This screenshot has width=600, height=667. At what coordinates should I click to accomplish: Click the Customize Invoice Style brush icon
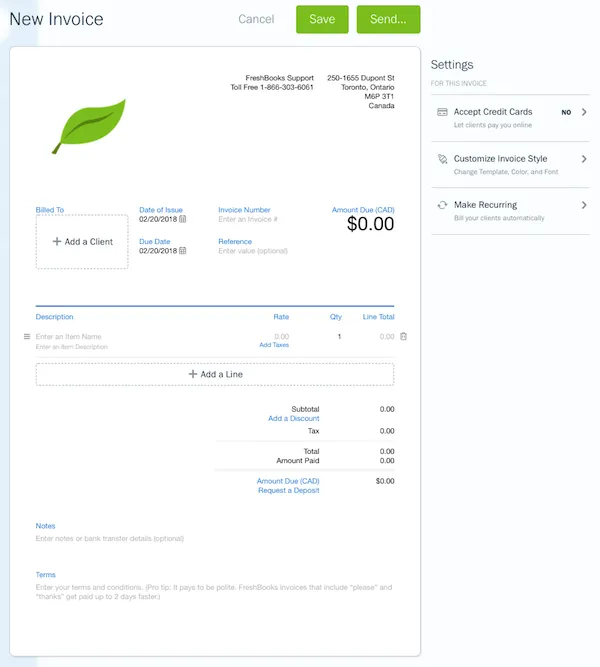[x=442, y=159]
